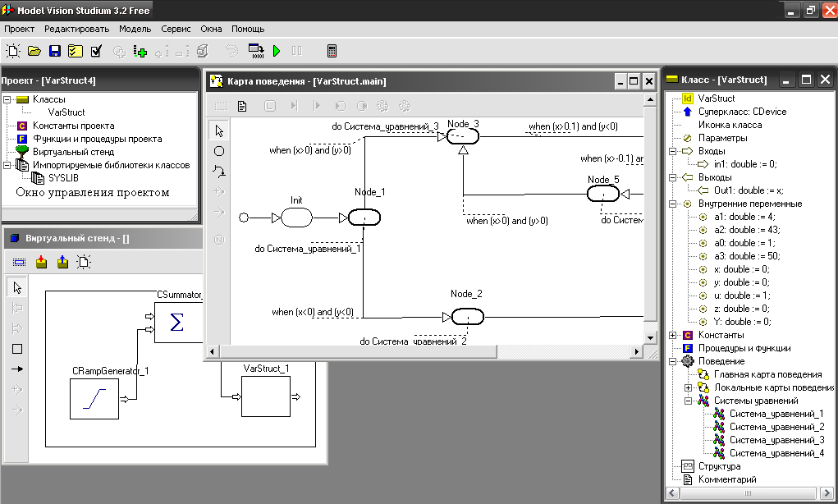838x504 pixels.
Task: Open the calculator icon in toolbar
Action: pos(332,52)
